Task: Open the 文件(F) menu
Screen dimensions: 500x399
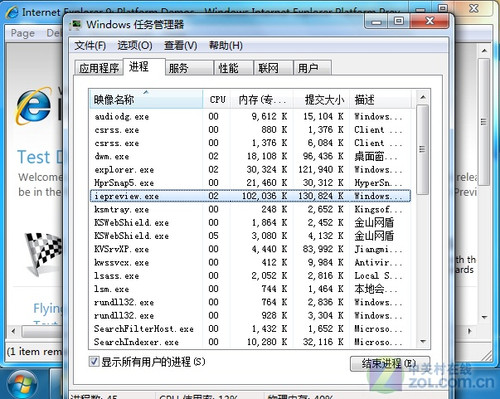Action: [90, 45]
